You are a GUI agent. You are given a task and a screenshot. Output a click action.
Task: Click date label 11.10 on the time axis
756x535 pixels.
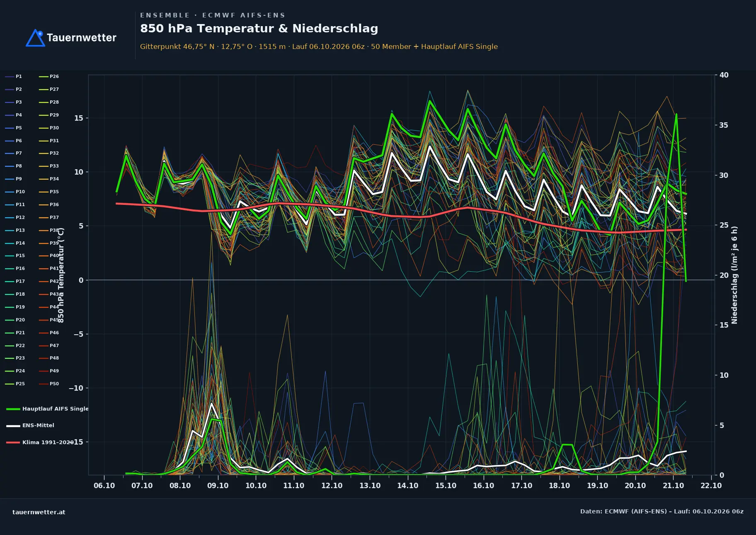(x=294, y=486)
